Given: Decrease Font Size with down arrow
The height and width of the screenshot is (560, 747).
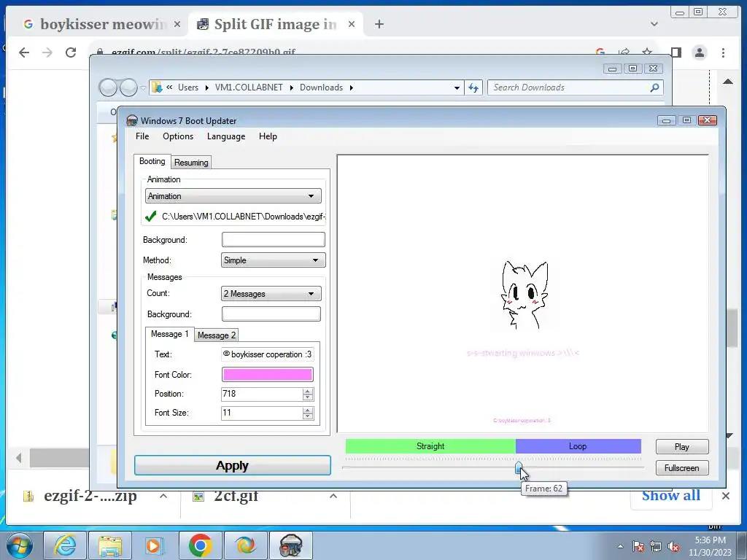Looking at the screenshot, I should point(308,416).
